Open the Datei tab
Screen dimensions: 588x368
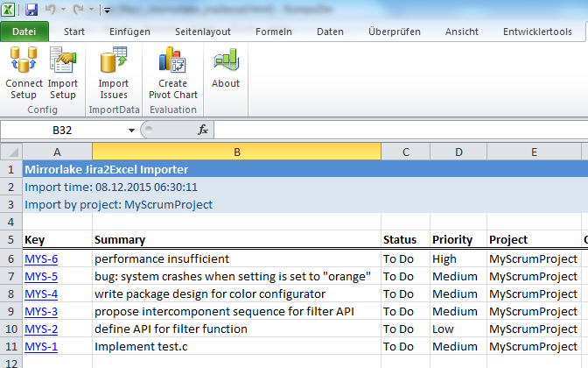coord(24,32)
